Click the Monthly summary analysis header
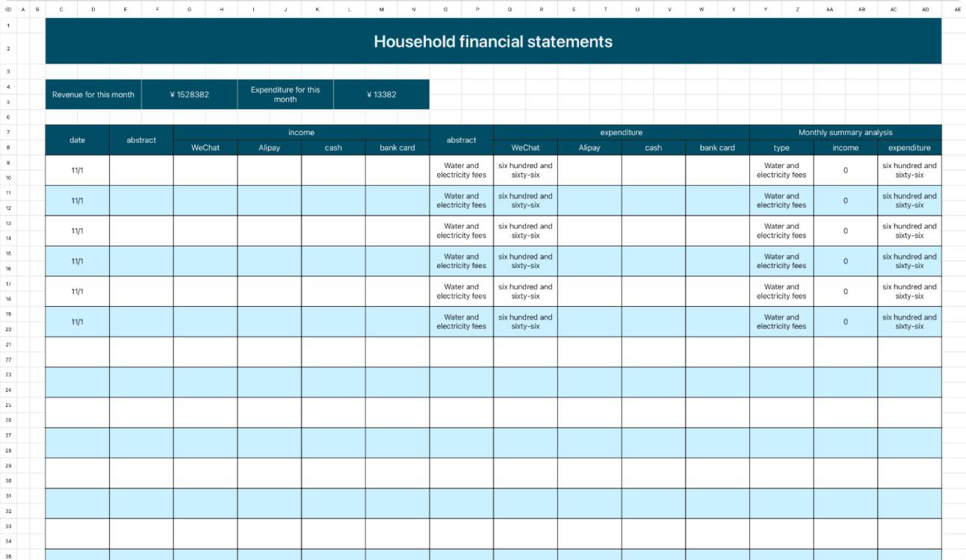The image size is (966, 560). click(845, 132)
